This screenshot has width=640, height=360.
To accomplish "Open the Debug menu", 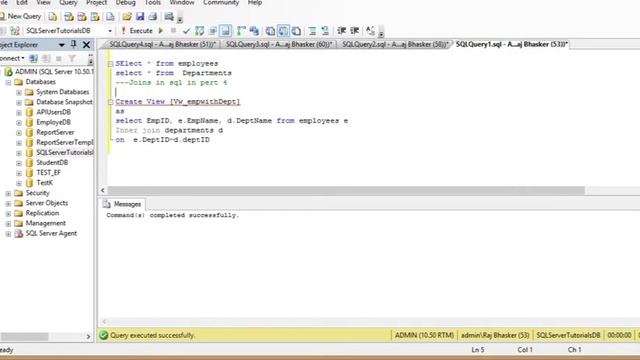I will coord(125,3).
